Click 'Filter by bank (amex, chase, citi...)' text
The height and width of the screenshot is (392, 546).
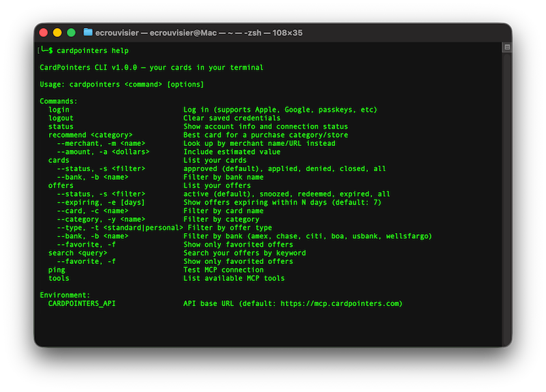[308, 236]
